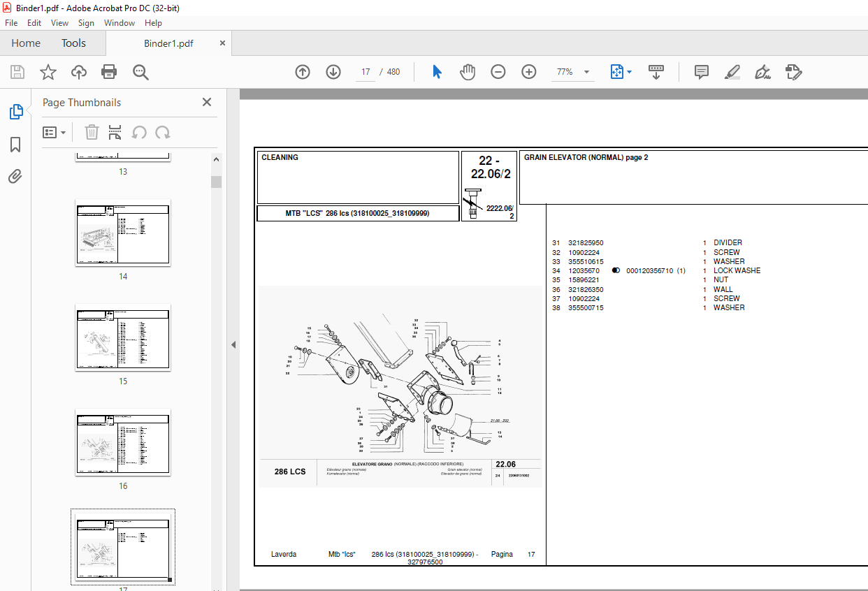Open the Window menu
This screenshot has width=868, height=591.
(x=120, y=23)
